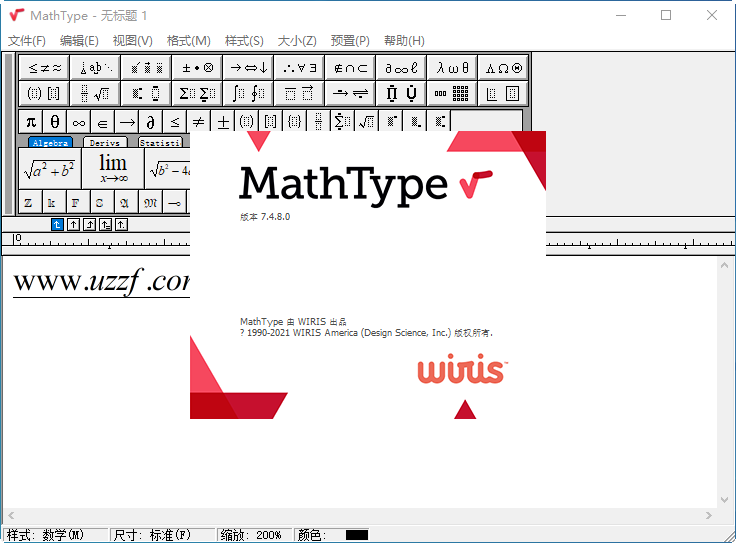Open the 大小(Z) menu
The height and width of the screenshot is (543, 736).
tap(297, 41)
